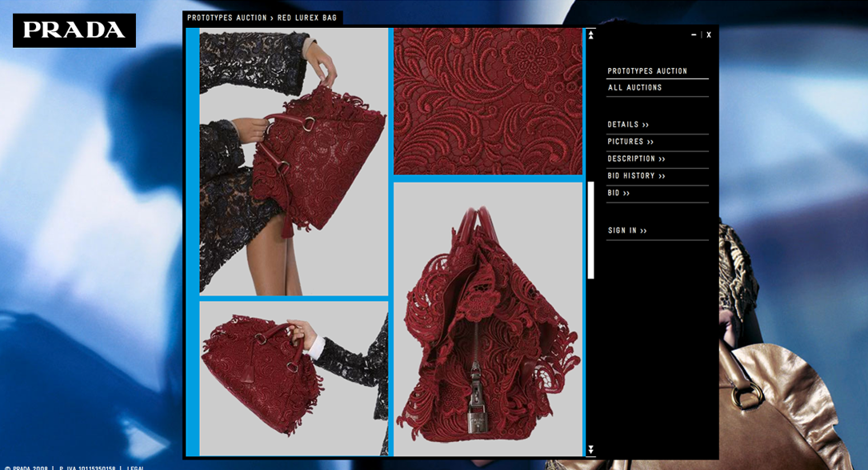Minimize the auction panel
Viewport: 868px width, 470px height.
point(694,35)
